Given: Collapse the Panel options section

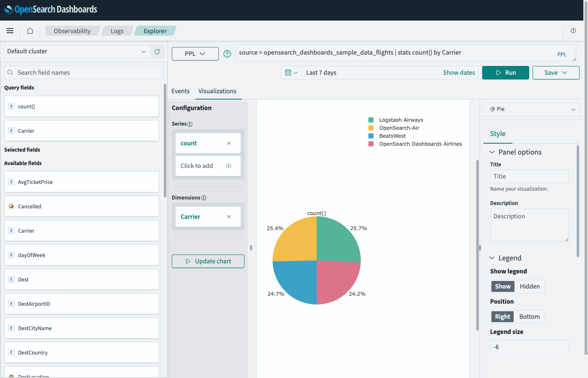Looking at the screenshot, I should pos(516,152).
